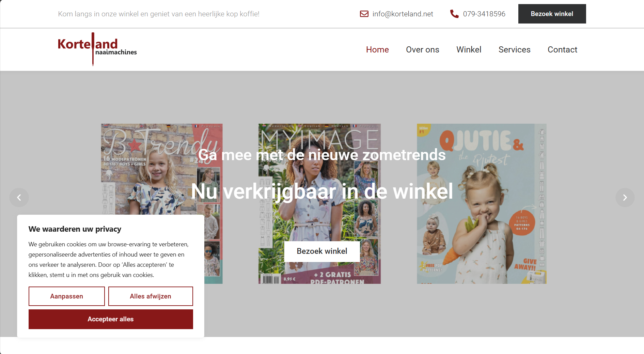The width and height of the screenshot is (644, 354).
Task: Advance to next slide arrow
Action: 625,198
